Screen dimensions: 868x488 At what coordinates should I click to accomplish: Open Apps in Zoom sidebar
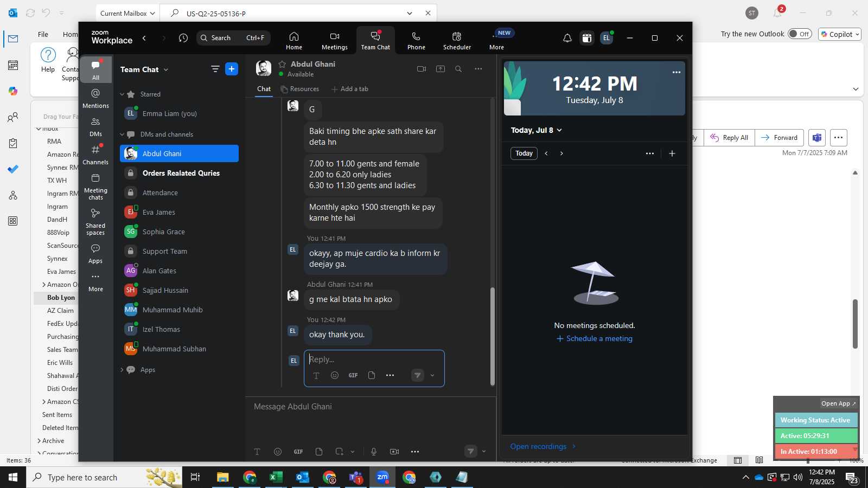pos(95,253)
